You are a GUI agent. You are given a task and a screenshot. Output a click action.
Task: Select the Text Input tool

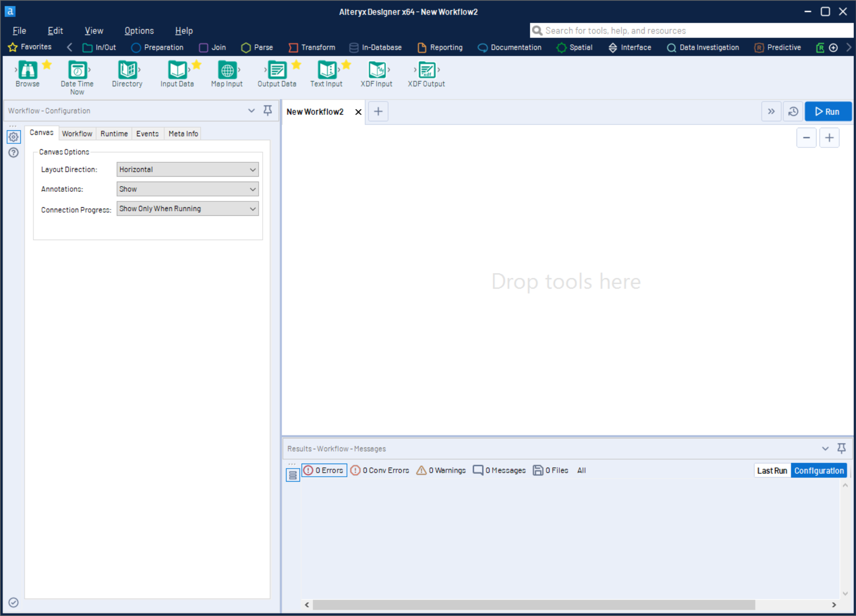[326, 71]
